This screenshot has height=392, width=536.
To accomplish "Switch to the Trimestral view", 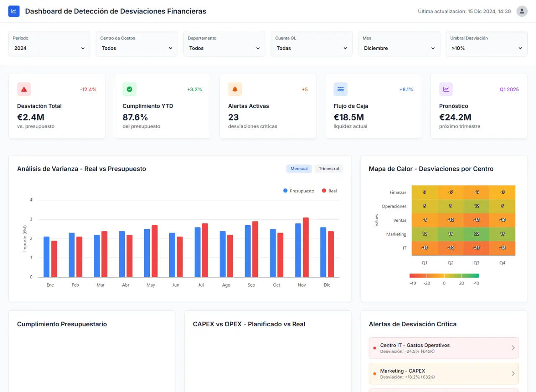I will point(329,169).
